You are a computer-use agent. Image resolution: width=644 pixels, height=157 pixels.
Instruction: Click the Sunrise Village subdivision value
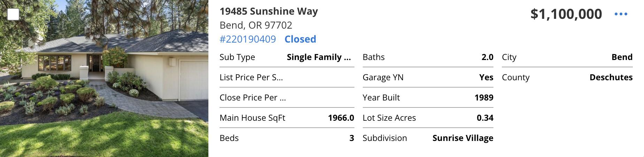click(462, 138)
